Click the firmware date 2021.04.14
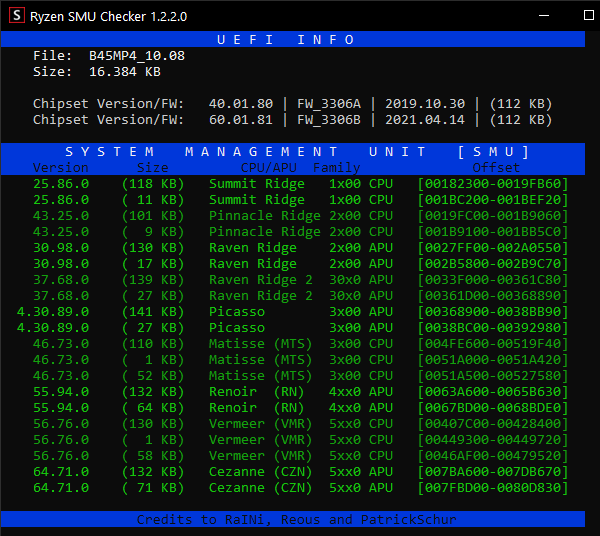Screen dimensions: 600x536 [x=425, y=120]
